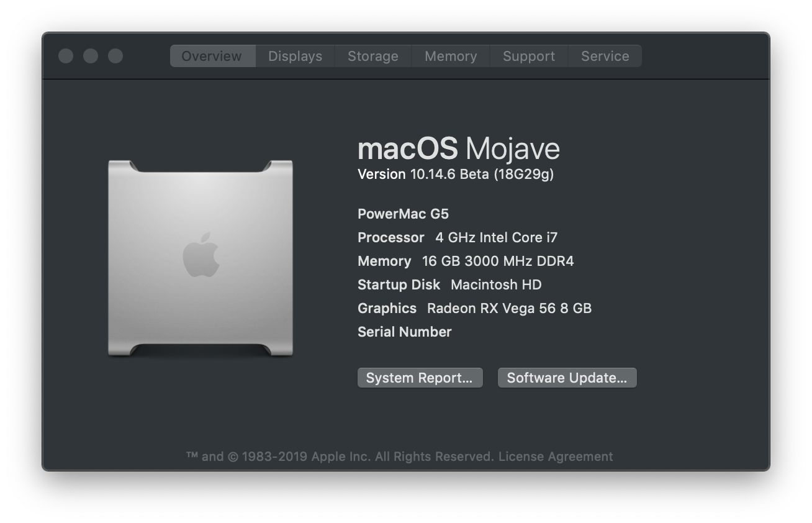The image size is (812, 523).
Task: Click the Processor value 4 GHz Intel Core i7
Action: pyautogui.click(x=497, y=237)
